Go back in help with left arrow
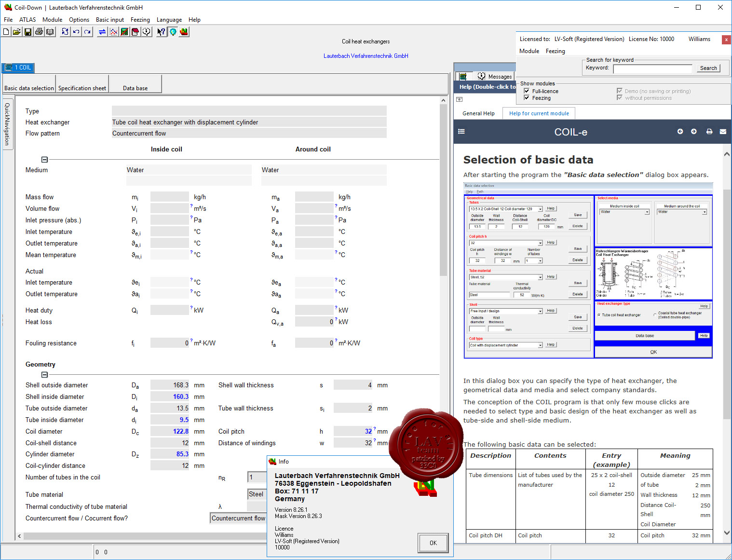 680,131
